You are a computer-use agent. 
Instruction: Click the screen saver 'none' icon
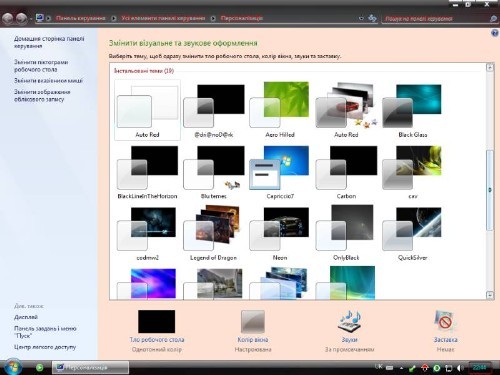[445, 321]
